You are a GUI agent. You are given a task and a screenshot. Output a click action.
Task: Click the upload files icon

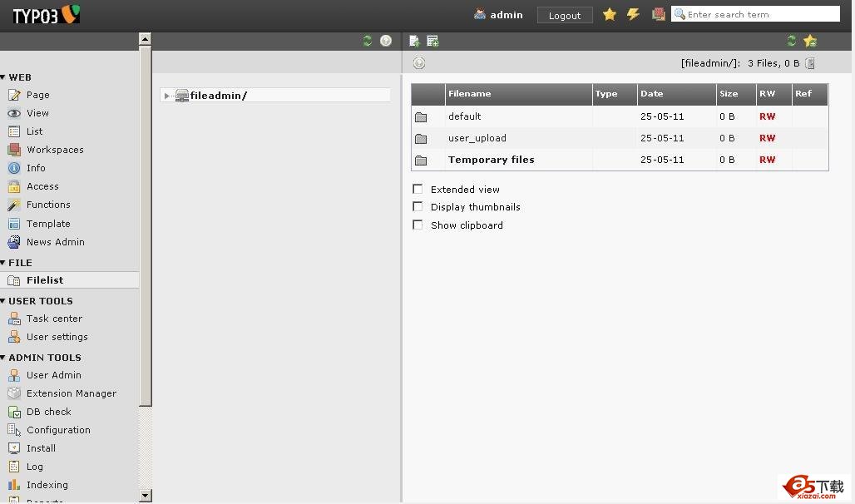(x=414, y=41)
